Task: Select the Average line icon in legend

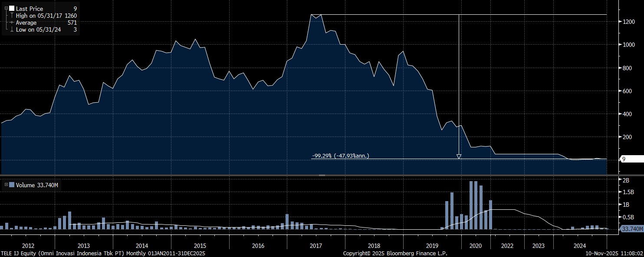Action: pyautogui.click(x=11, y=23)
